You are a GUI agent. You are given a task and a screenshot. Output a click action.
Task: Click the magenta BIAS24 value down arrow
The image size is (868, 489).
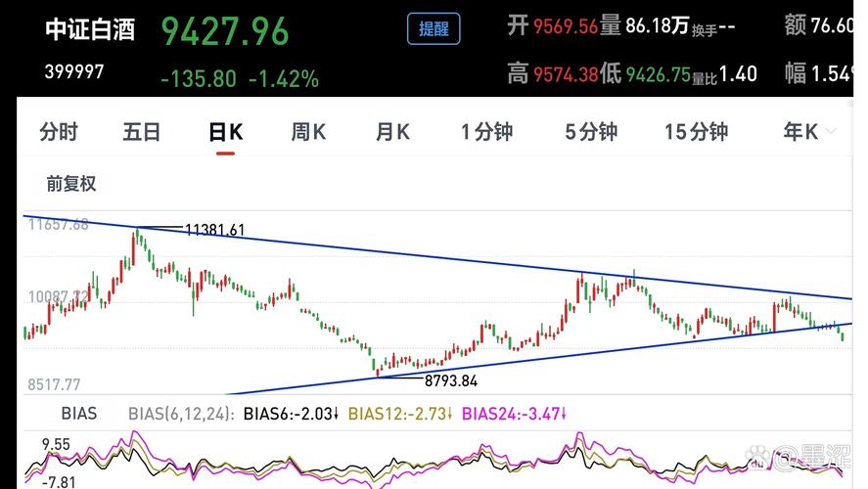click(x=564, y=414)
